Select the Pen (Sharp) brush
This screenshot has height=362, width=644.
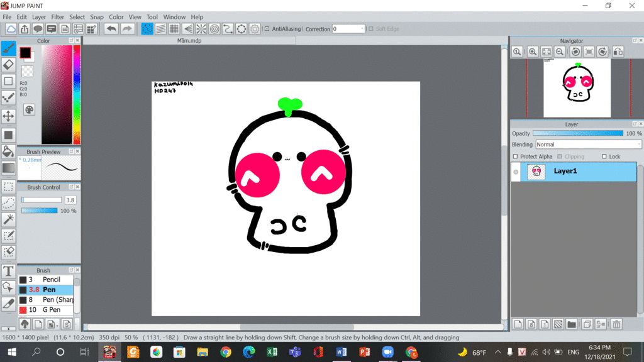click(46, 300)
